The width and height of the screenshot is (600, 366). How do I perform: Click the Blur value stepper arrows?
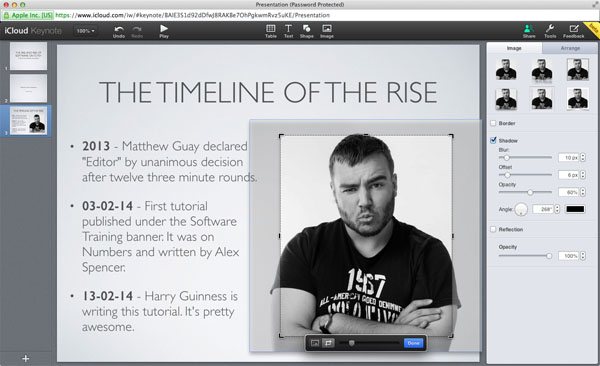coord(583,157)
